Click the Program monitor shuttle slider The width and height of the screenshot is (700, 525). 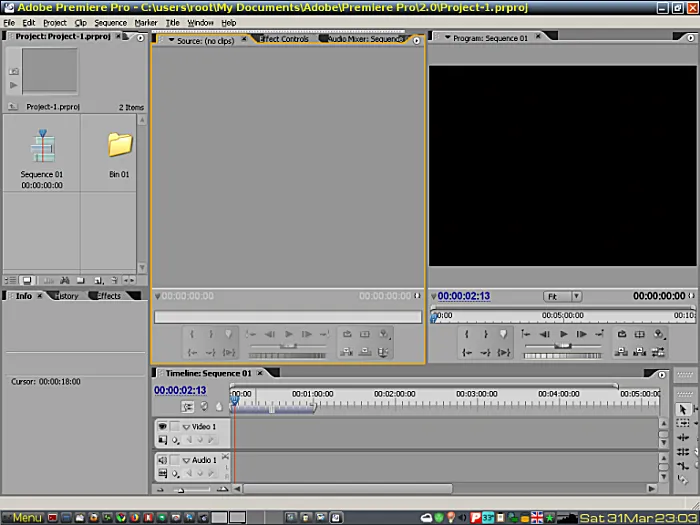pyautogui.click(x=563, y=346)
